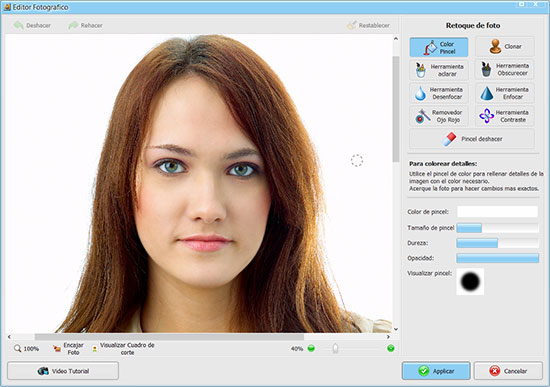Set zoom to 100% with magnifier
550x387 pixels.
(26, 348)
